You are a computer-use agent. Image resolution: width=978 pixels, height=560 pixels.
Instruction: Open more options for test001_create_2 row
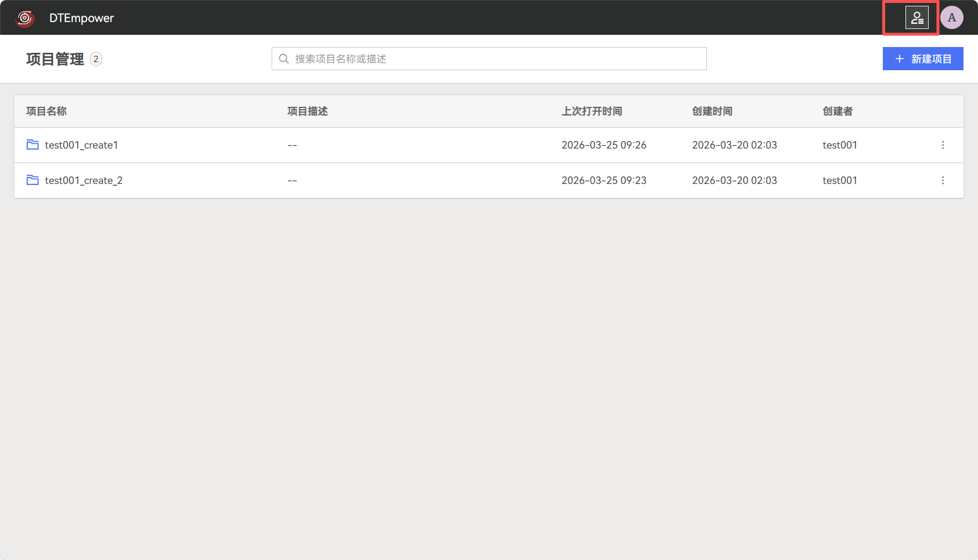[x=943, y=180]
